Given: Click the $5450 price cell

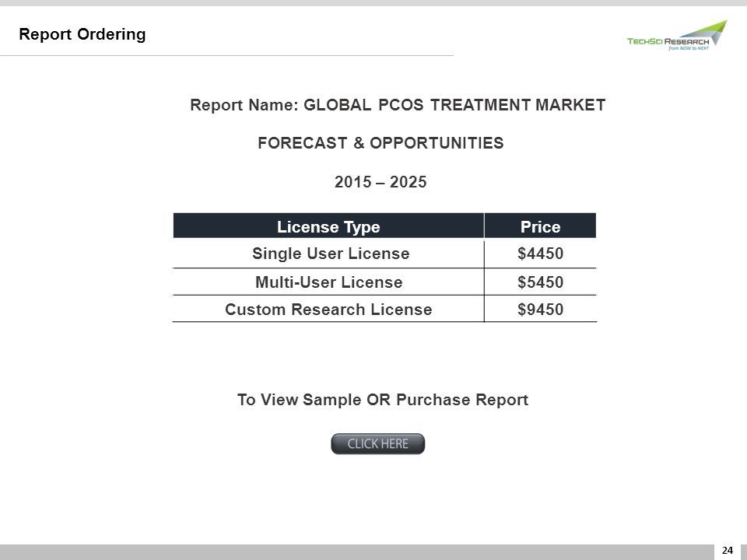Looking at the screenshot, I should [x=540, y=282].
